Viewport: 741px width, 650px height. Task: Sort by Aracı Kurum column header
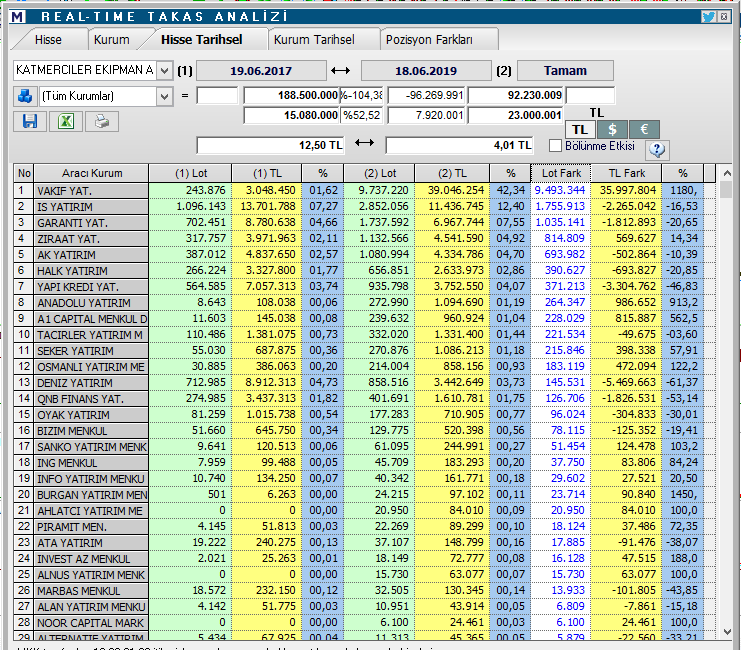pyautogui.click(x=92, y=173)
